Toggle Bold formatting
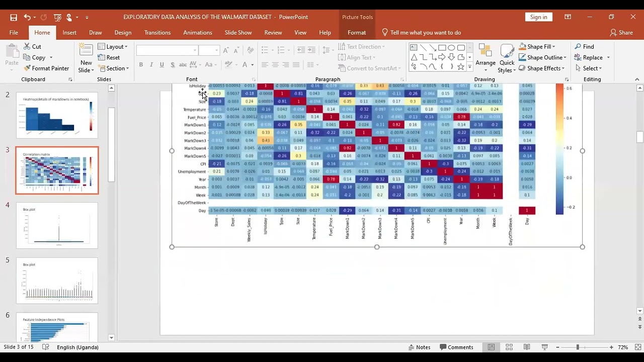644x362 pixels. click(x=141, y=65)
